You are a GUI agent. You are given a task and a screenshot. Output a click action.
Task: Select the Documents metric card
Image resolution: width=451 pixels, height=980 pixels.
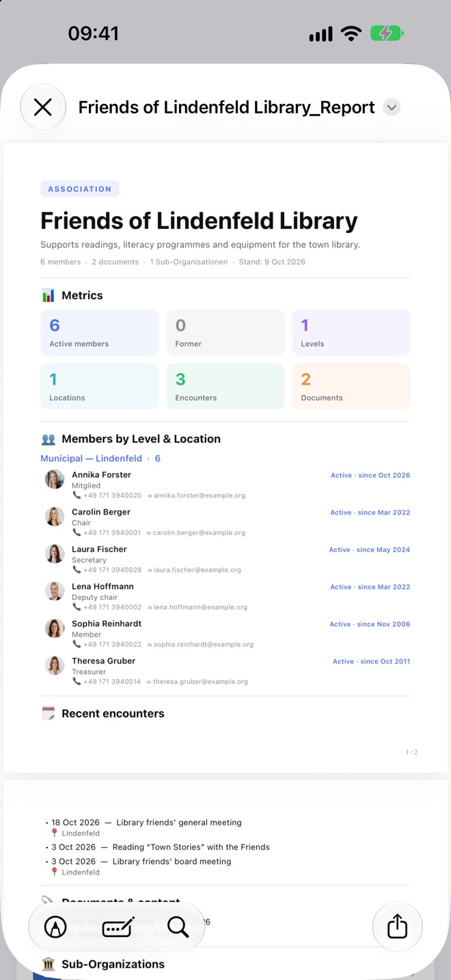click(x=351, y=386)
